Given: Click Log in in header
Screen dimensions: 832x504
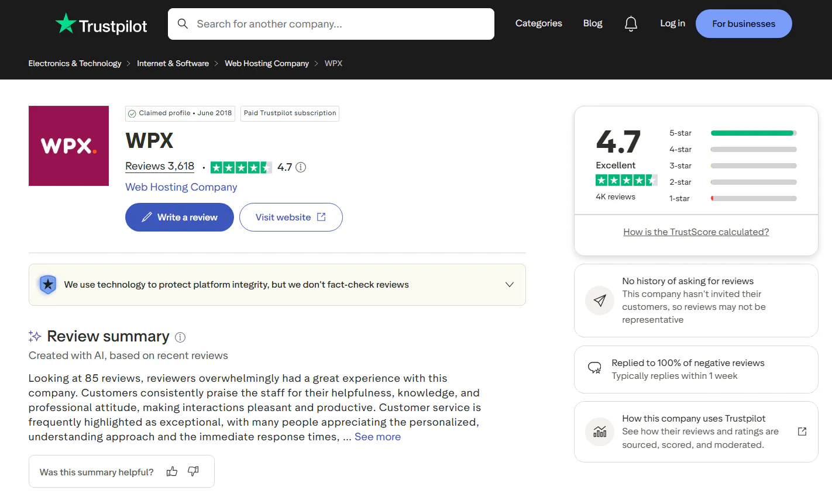Looking at the screenshot, I should pos(672,23).
